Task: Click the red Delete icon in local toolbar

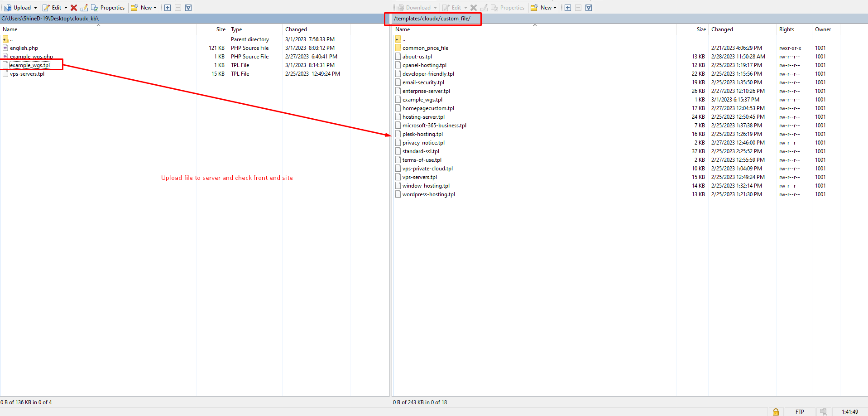Action: [x=74, y=8]
